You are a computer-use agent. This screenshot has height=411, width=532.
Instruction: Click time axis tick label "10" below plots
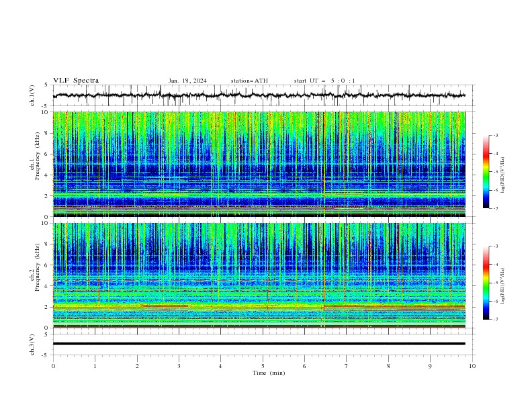pyautogui.click(x=472, y=366)
